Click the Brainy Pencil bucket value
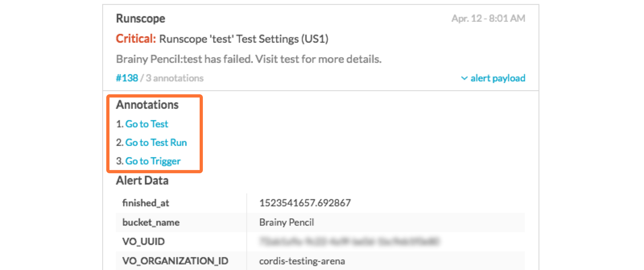644x270 pixels. tap(287, 222)
